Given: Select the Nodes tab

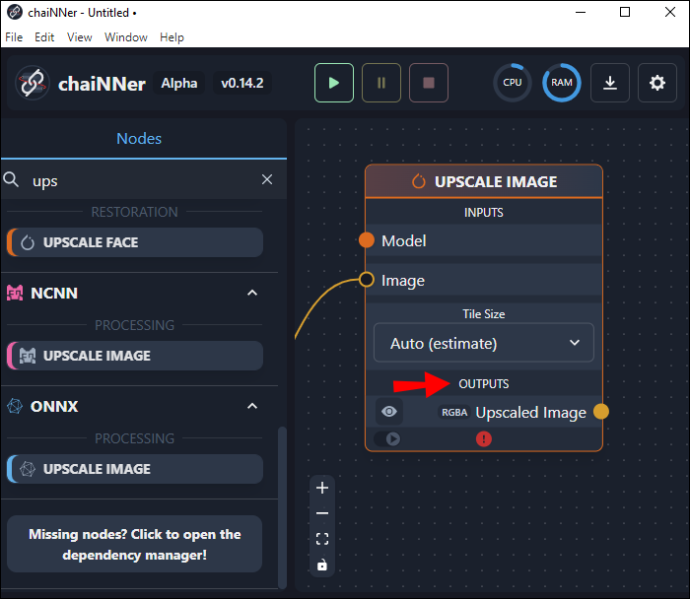Looking at the screenshot, I should point(139,139).
